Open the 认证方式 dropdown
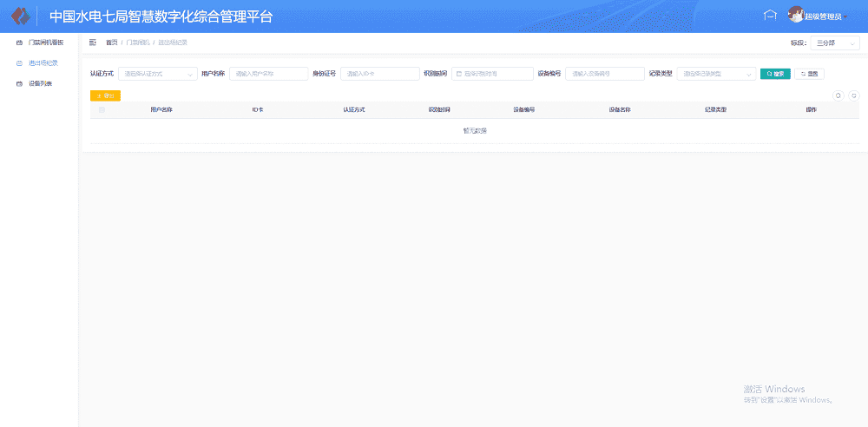 (x=157, y=74)
